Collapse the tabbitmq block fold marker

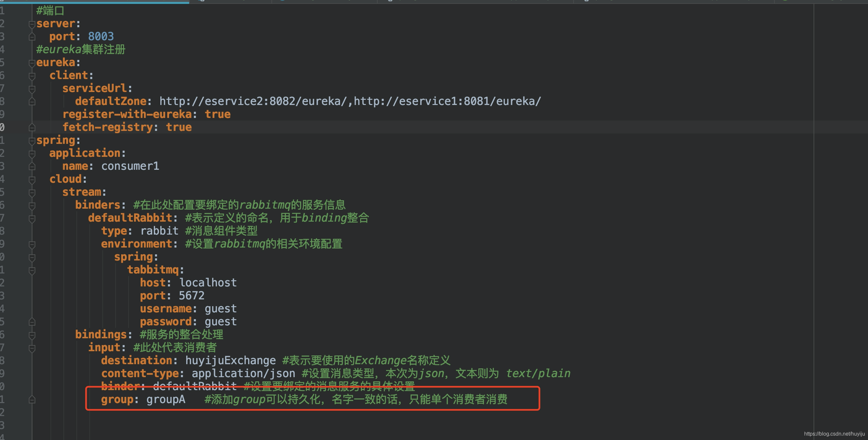[32, 271]
